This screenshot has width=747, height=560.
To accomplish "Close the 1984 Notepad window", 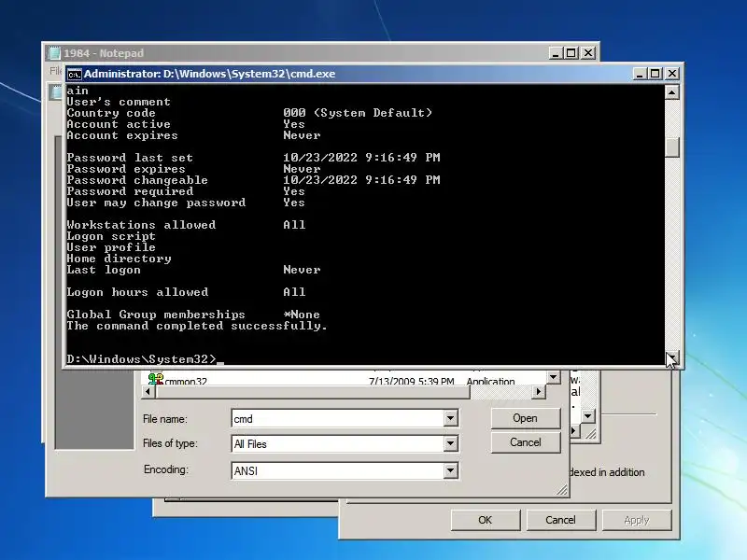I will [x=588, y=53].
